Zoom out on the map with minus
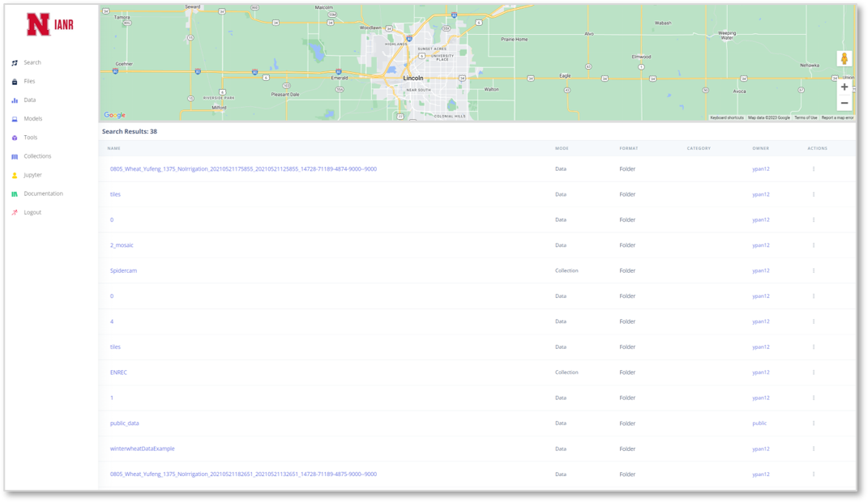The width and height of the screenshot is (868, 502). 844,103
